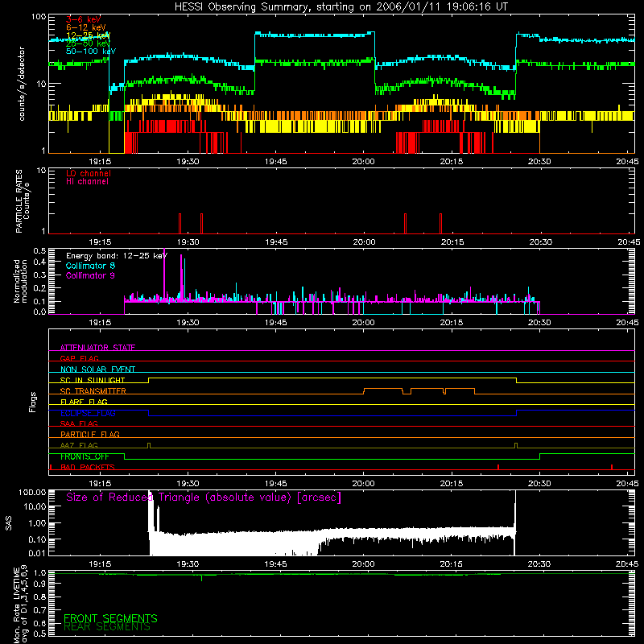Viewport: 644px width, 644px height.
Task: Click the 100 tick value on the counts axis
Action: tap(39, 17)
